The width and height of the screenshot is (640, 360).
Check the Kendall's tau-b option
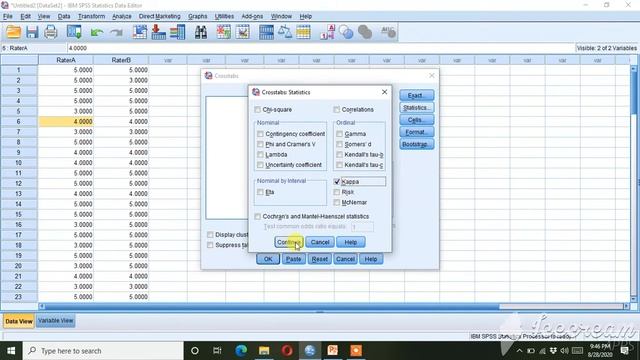339,154
